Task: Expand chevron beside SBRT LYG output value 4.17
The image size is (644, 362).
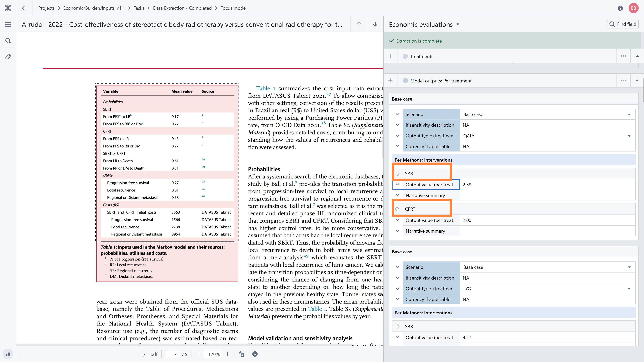Action: (397, 338)
